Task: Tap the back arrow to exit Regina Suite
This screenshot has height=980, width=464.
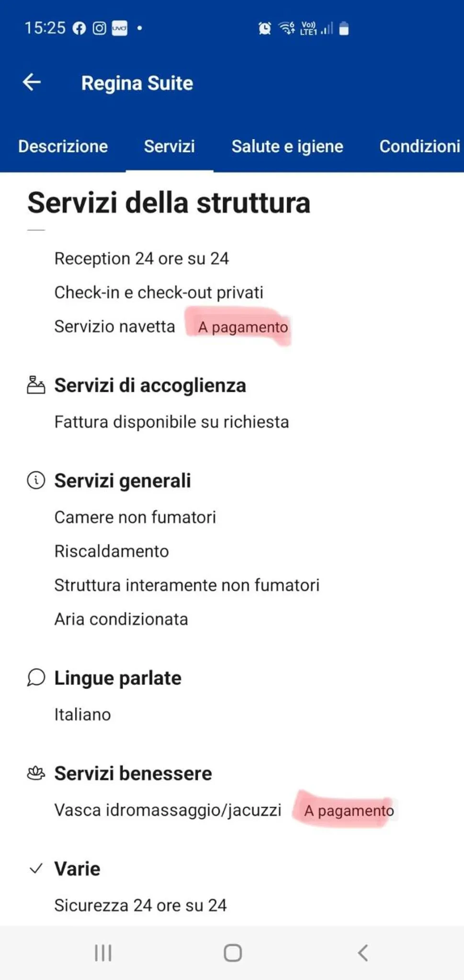Action: click(32, 82)
